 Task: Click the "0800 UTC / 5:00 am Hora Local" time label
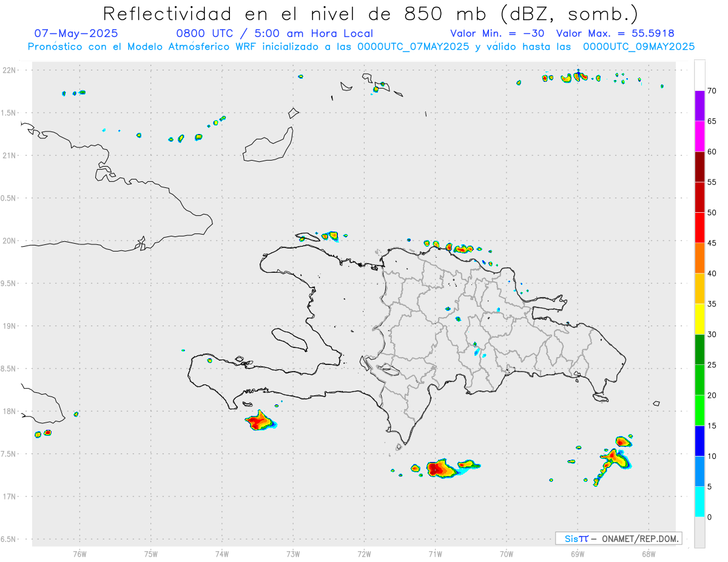coord(275,33)
